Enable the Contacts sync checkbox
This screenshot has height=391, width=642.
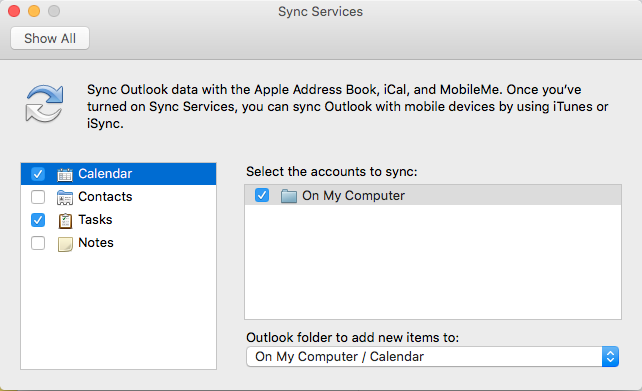coord(38,197)
